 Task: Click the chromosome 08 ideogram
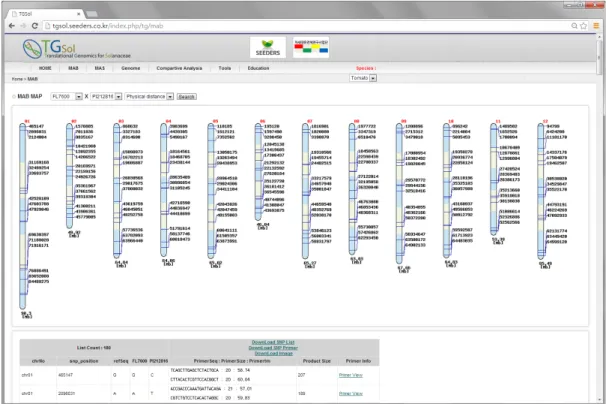(352, 189)
